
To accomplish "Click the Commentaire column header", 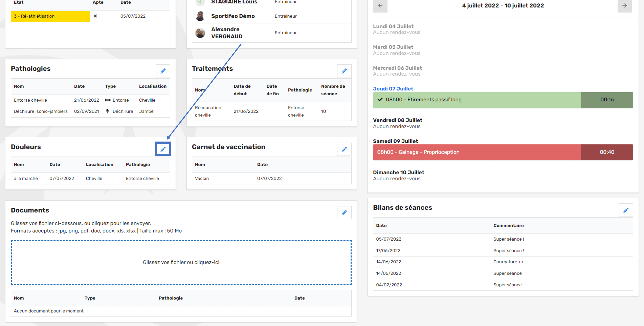I will click(x=508, y=226).
